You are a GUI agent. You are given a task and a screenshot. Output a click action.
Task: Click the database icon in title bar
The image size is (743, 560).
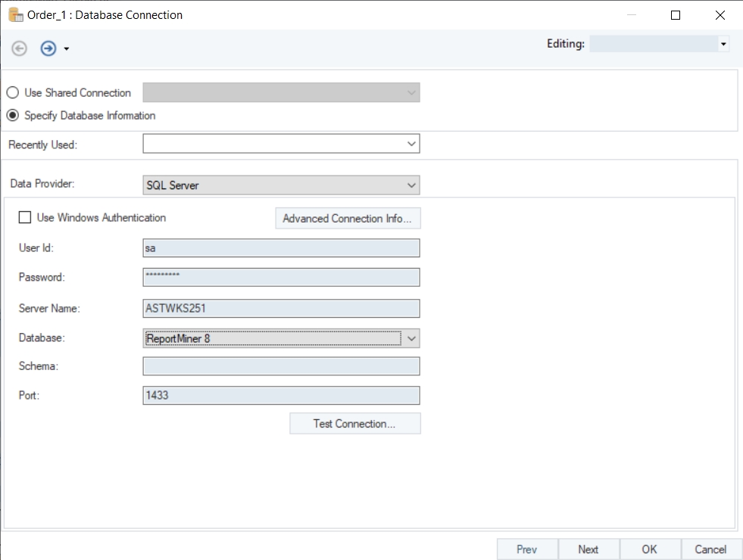pyautogui.click(x=14, y=14)
